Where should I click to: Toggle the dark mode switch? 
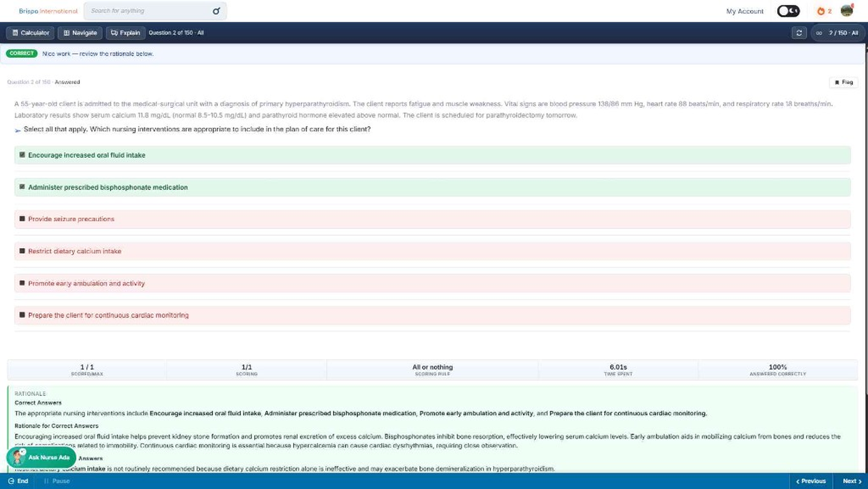pyautogui.click(x=788, y=11)
